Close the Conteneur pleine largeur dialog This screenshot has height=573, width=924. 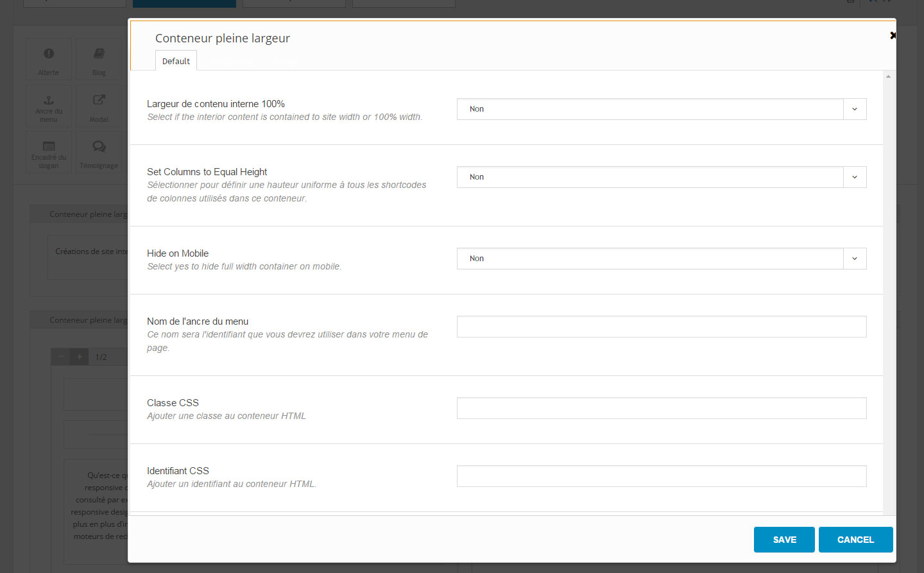point(892,35)
